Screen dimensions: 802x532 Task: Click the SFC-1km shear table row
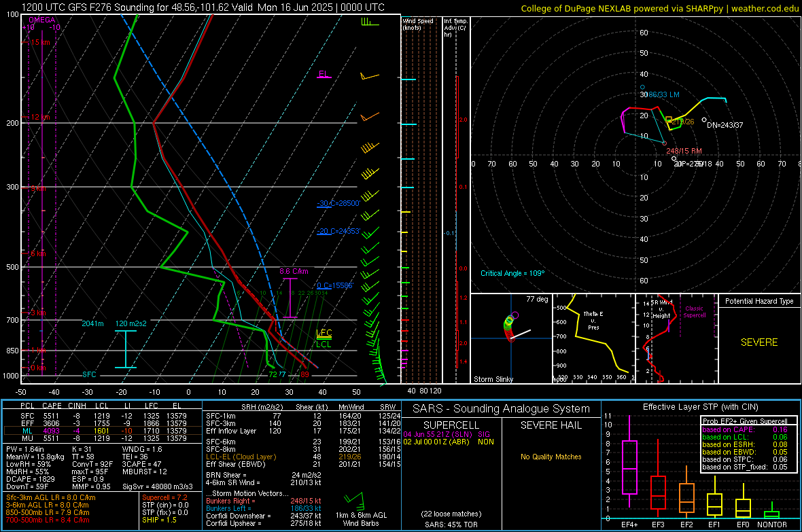pyautogui.click(x=303, y=416)
